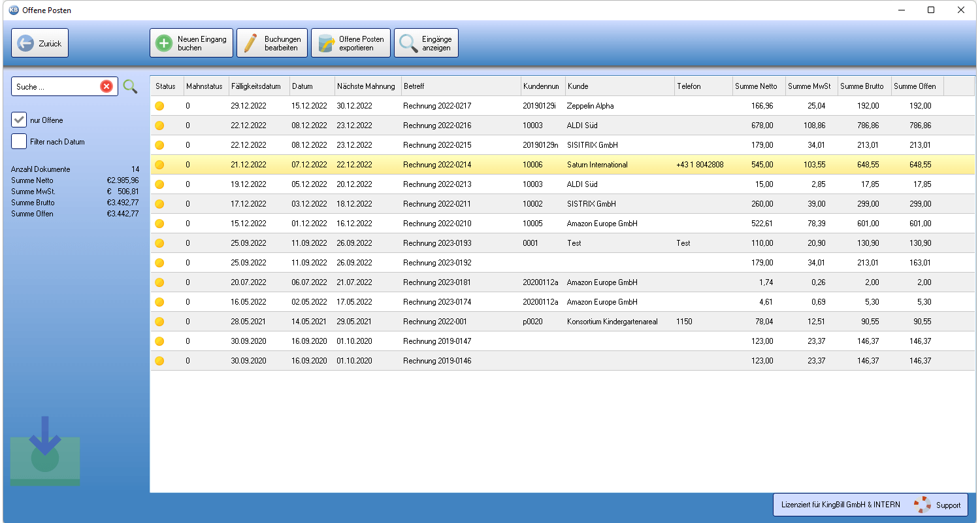Show entries with Eingänge anzeigen
980x523 pixels.
[x=426, y=43]
